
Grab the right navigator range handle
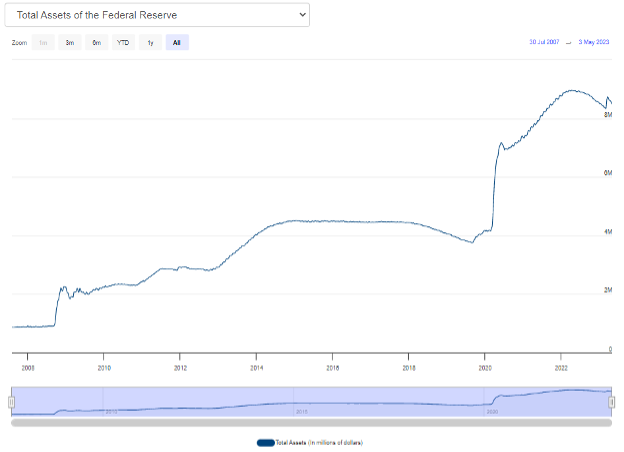(612, 402)
